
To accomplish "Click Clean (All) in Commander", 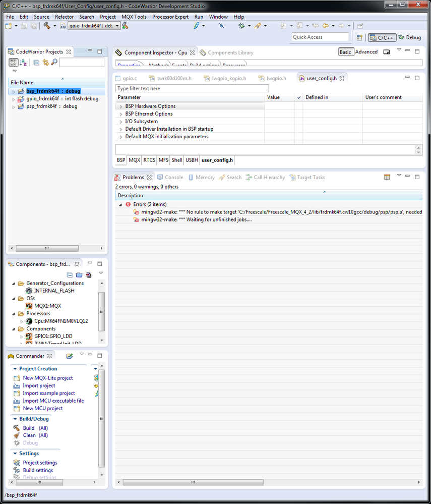I will click(35, 435).
